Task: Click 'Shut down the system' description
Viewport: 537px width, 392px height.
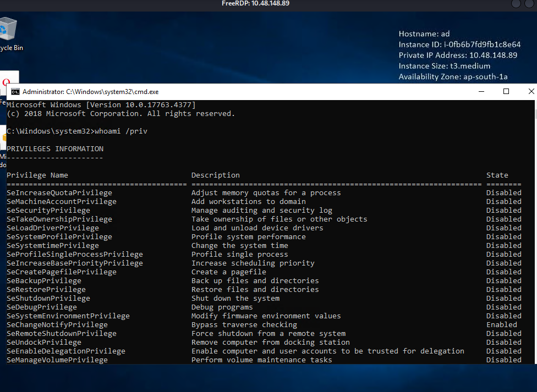Action: point(235,298)
